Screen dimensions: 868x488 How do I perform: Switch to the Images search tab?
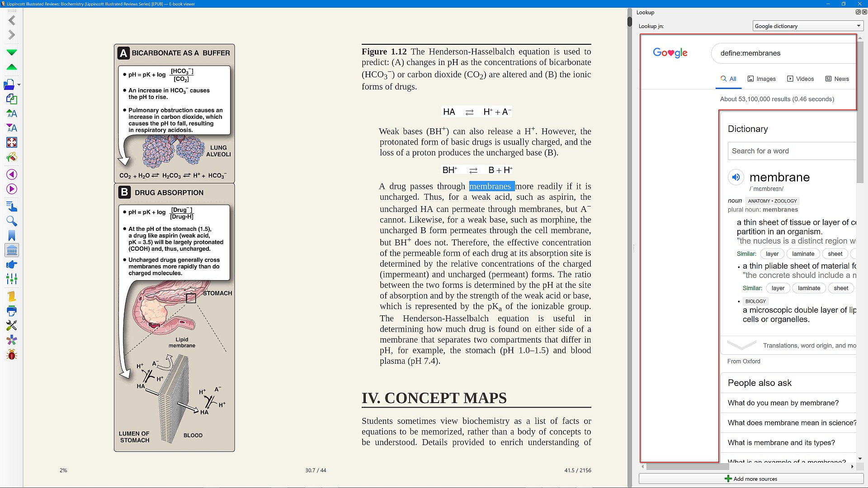click(761, 79)
